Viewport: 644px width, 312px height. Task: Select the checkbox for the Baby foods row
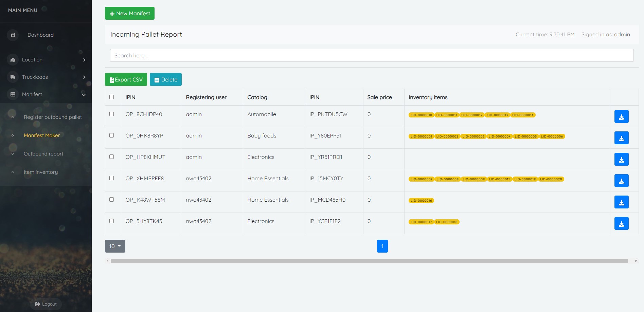pos(112,135)
